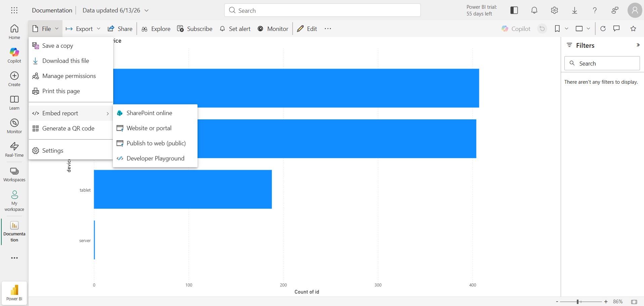
Task: Choose Generate a QR code
Action: click(x=71, y=128)
